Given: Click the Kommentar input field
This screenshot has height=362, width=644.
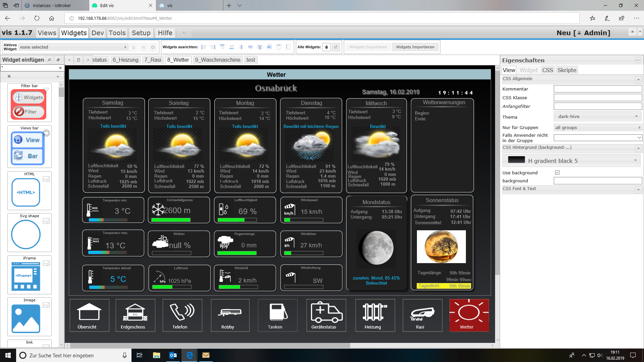Looking at the screenshot, I should click(x=598, y=89).
